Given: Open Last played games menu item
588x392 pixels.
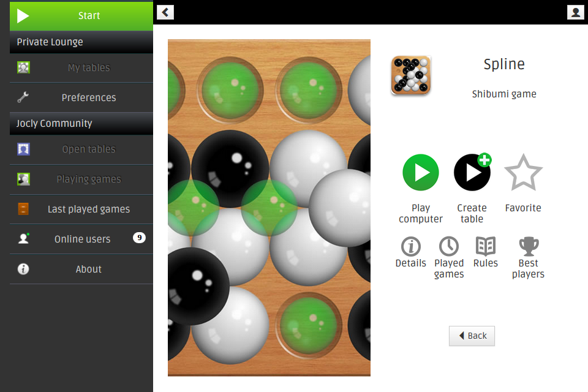Looking at the screenshot, I should [81, 209].
